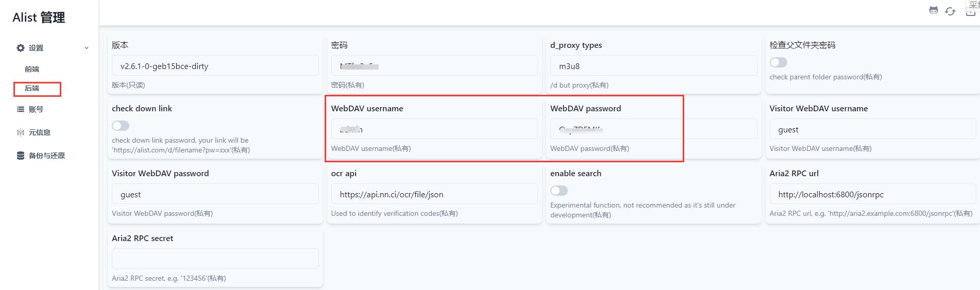Enable the check down link switch
980x290 pixels.
tap(121, 126)
